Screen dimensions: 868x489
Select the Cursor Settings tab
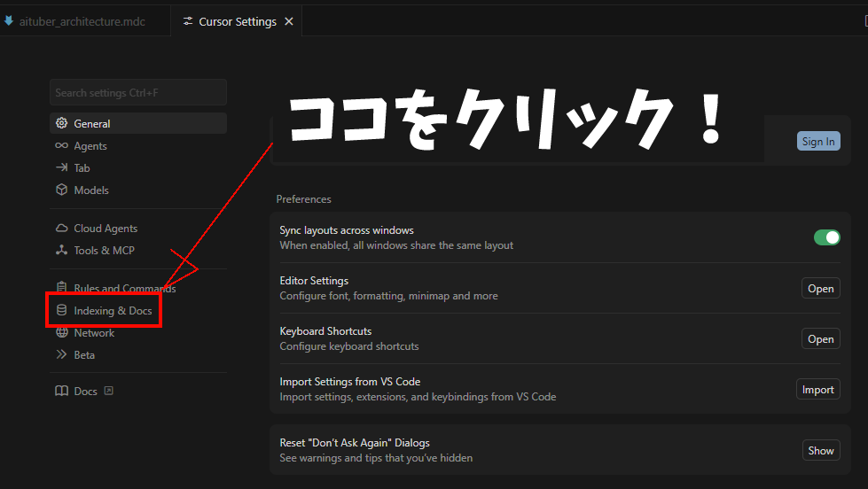pos(237,21)
